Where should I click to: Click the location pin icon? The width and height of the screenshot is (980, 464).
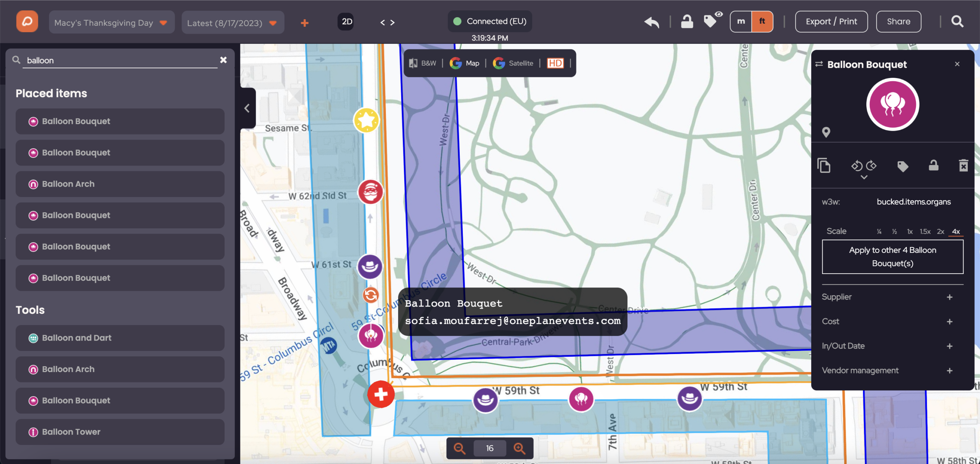coord(826,133)
